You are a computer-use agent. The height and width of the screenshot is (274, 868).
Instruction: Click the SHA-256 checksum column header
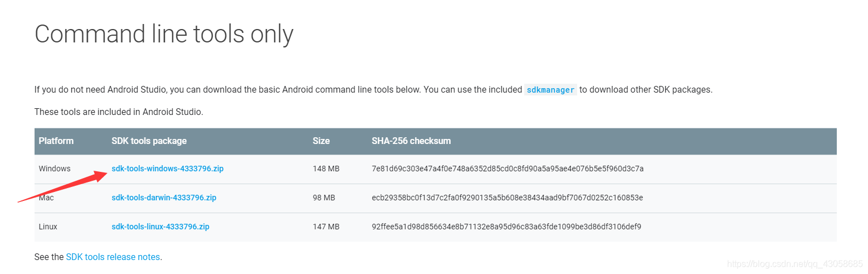point(411,141)
